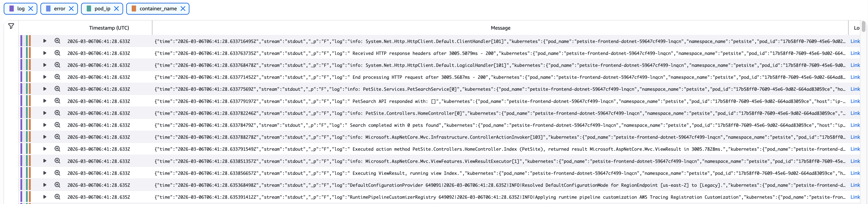Image resolution: width=868 pixels, height=204 pixels.
Task: Expand the RuntimePipelineCustomizerRegistry log row
Action: [45, 197]
